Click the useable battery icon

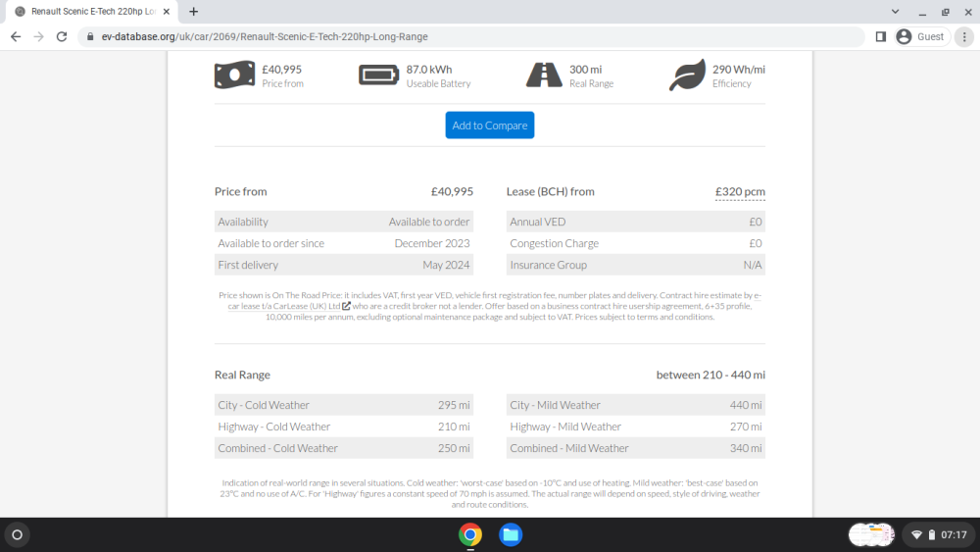click(x=378, y=75)
